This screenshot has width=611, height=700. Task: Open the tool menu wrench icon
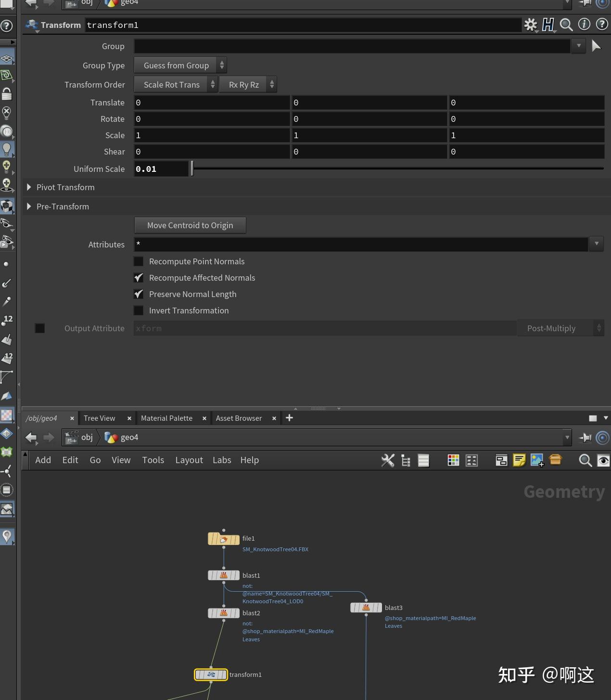(x=388, y=460)
